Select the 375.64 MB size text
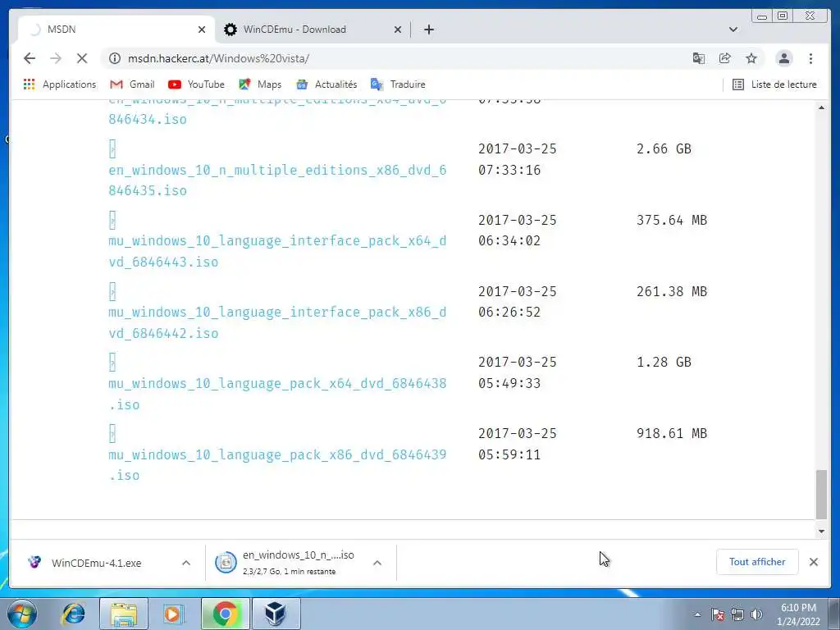This screenshot has width=840, height=630. (x=672, y=220)
